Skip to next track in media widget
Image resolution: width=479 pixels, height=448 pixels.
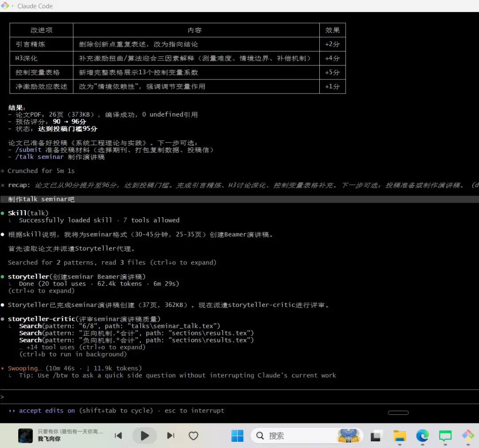coord(171,436)
